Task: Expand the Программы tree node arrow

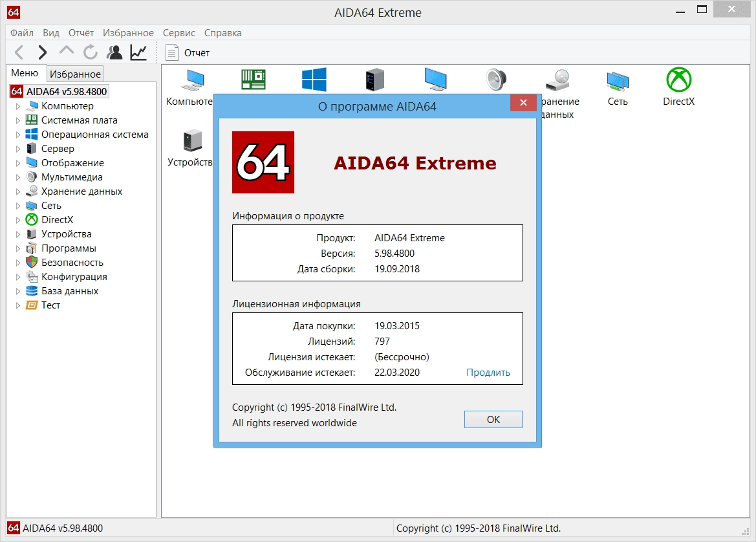Action: coord(18,248)
